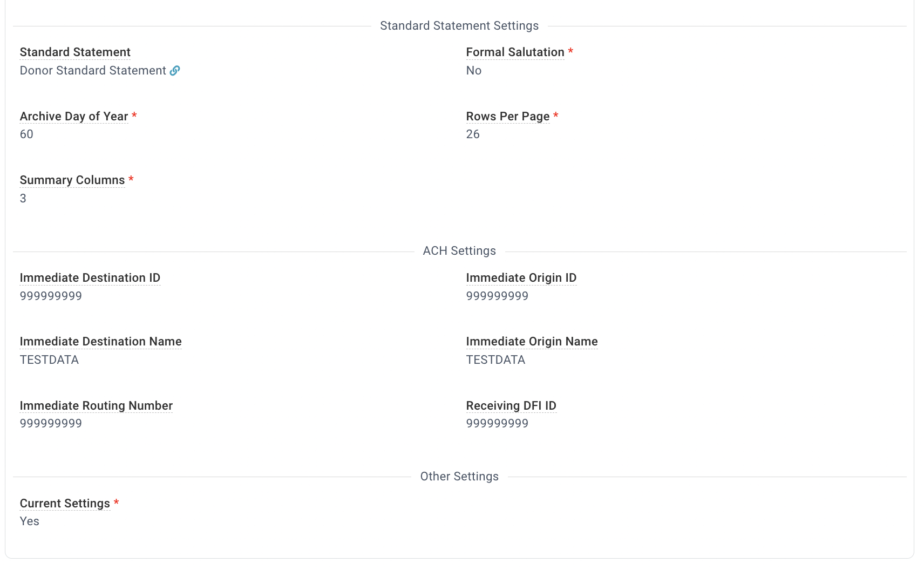This screenshot has height=570, width=924.
Task: Select the Formal Salutation value No
Action: pyautogui.click(x=474, y=71)
